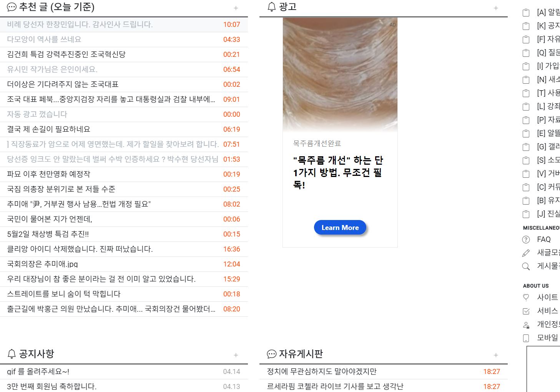Click the clipboard icon next to [F] board
This screenshot has height=392, width=560.
click(526, 40)
